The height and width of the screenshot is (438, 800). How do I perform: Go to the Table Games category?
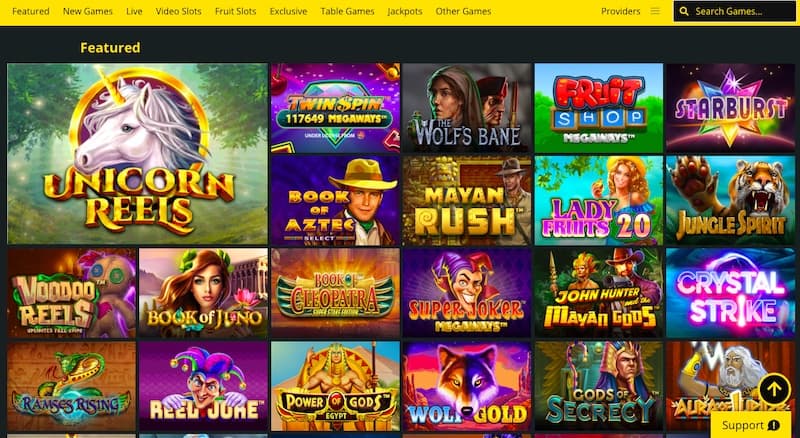pos(347,11)
